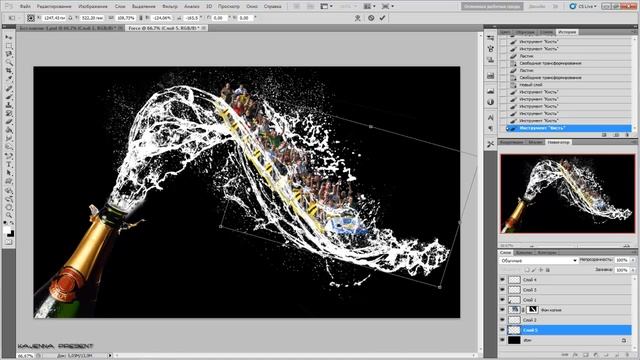Screen dimensions: 640x360
Task: Switch to the Каналы tab
Action: pyautogui.click(x=524, y=253)
